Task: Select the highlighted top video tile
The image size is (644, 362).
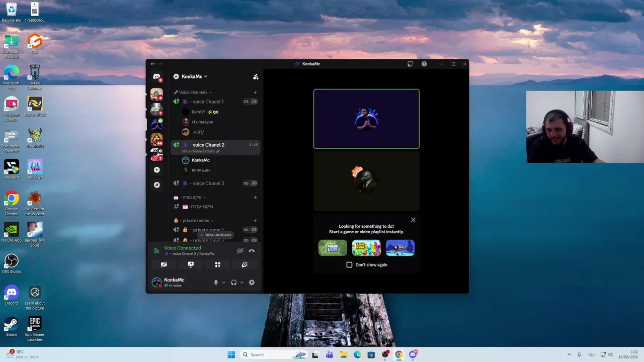Action: coord(366,119)
